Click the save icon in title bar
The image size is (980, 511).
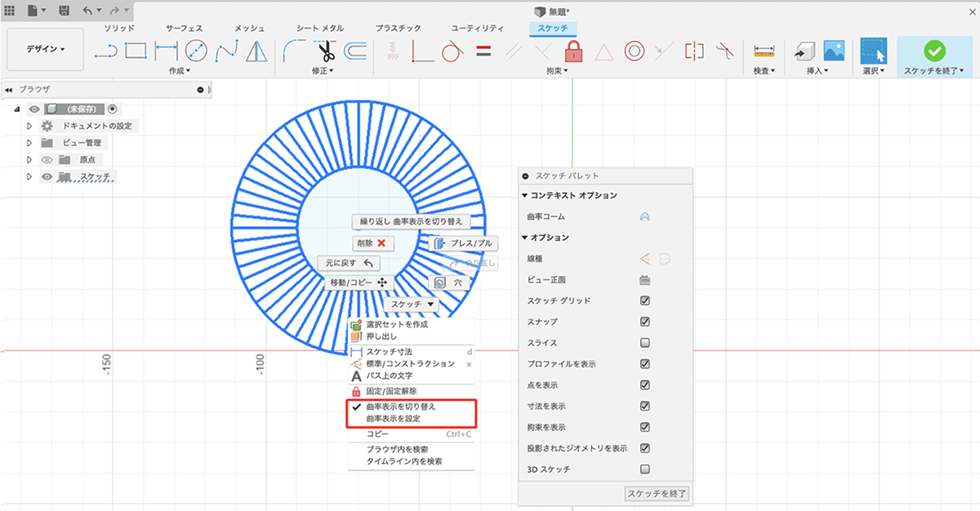tap(64, 12)
